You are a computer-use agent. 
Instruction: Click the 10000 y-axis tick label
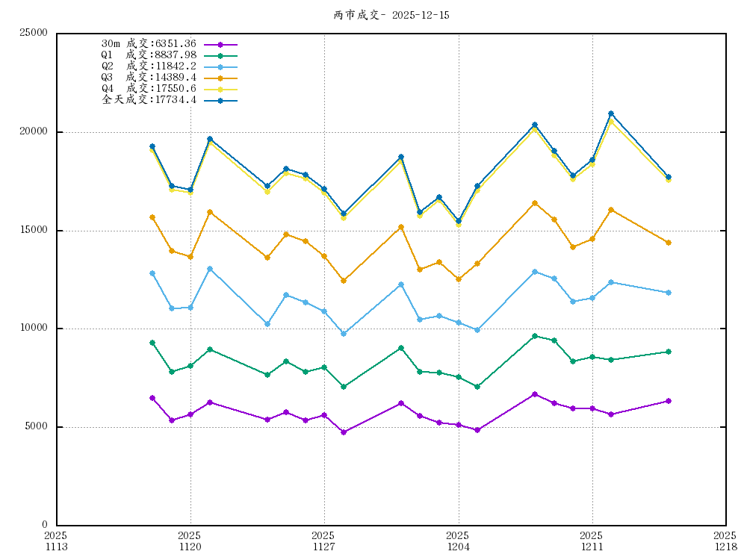click(x=33, y=329)
